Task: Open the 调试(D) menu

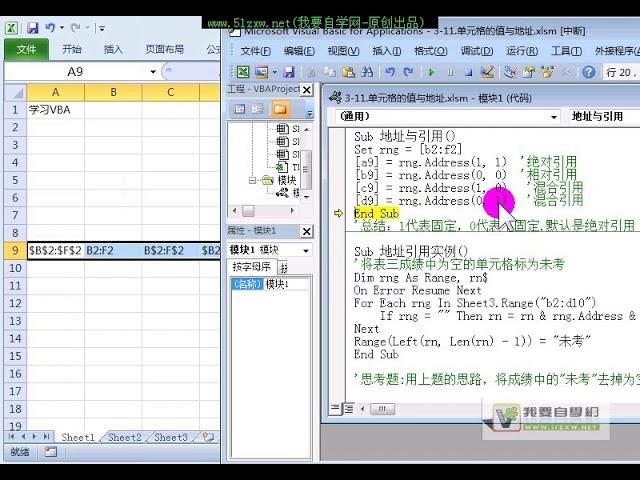Action: pyautogui.click(x=476, y=51)
